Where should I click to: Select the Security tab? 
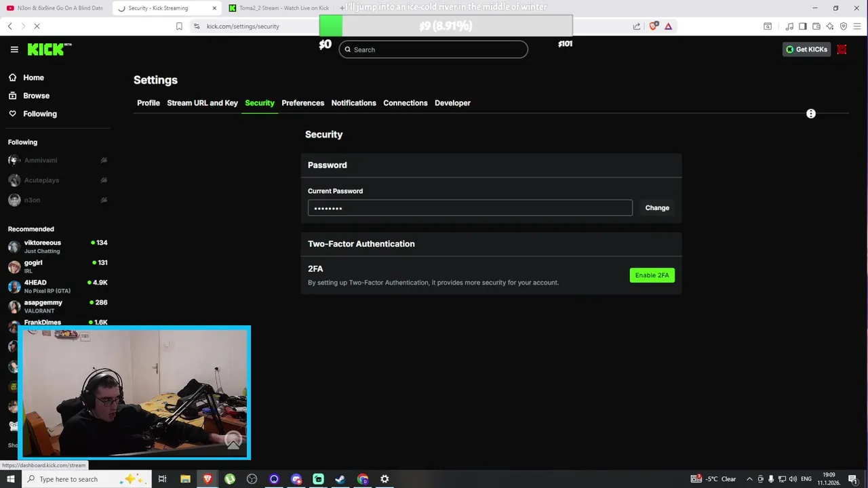[x=260, y=103]
